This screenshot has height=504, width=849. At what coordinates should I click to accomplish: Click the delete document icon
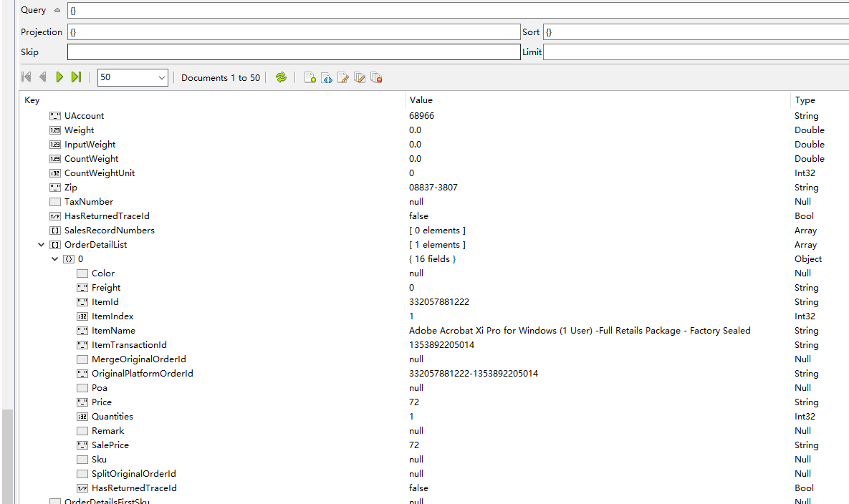pos(376,77)
